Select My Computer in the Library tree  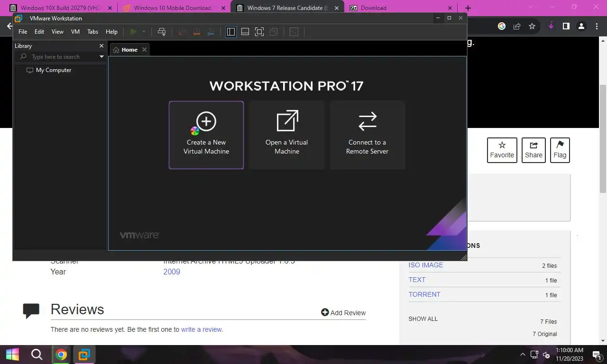coord(49,70)
